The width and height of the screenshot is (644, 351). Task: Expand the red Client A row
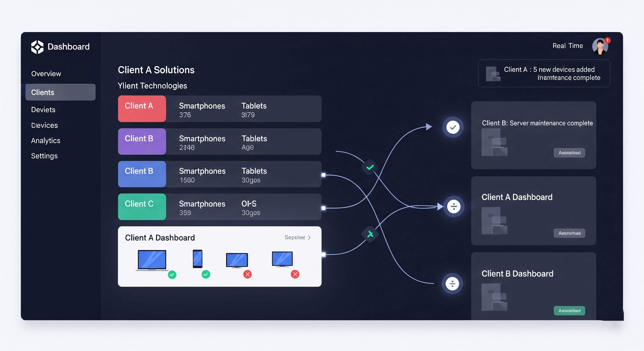pyautogui.click(x=220, y=109)
